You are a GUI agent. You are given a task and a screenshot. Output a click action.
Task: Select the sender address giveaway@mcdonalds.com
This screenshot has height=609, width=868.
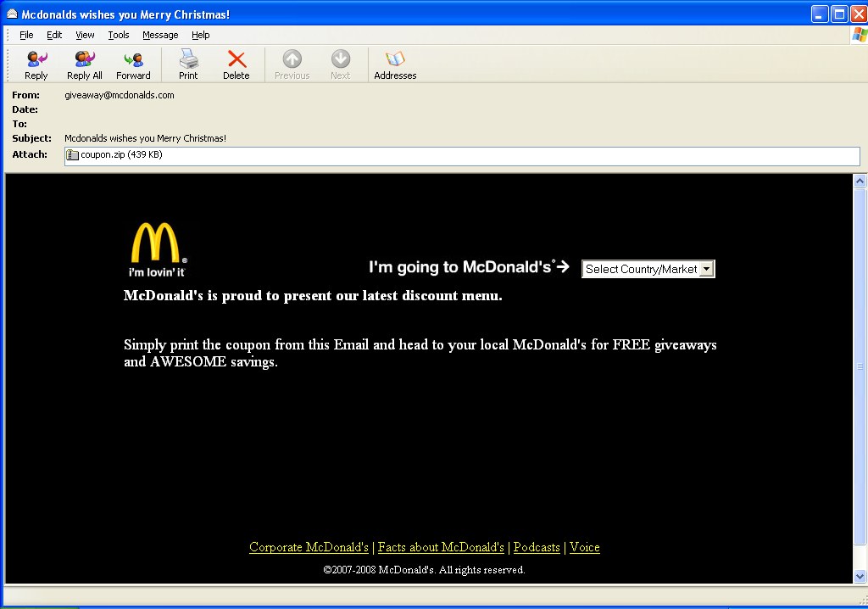point(119,95)
